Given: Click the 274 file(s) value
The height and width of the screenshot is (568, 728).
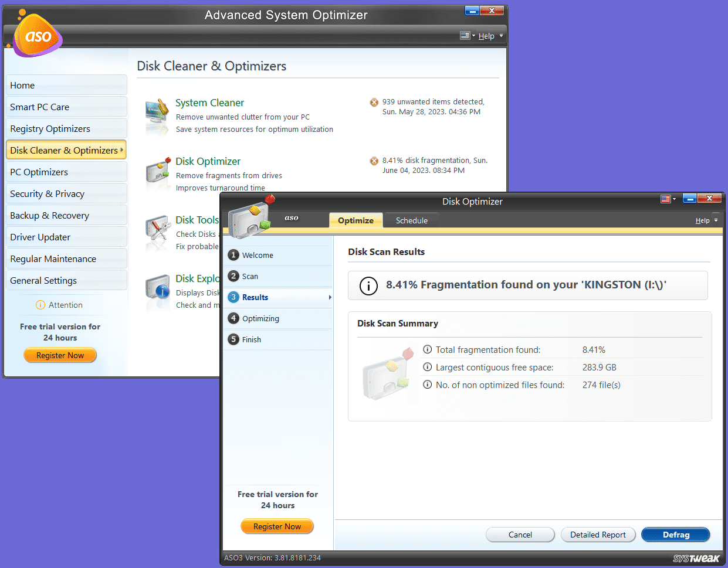Looking at the screenshot, I should (x=601, y=385).
